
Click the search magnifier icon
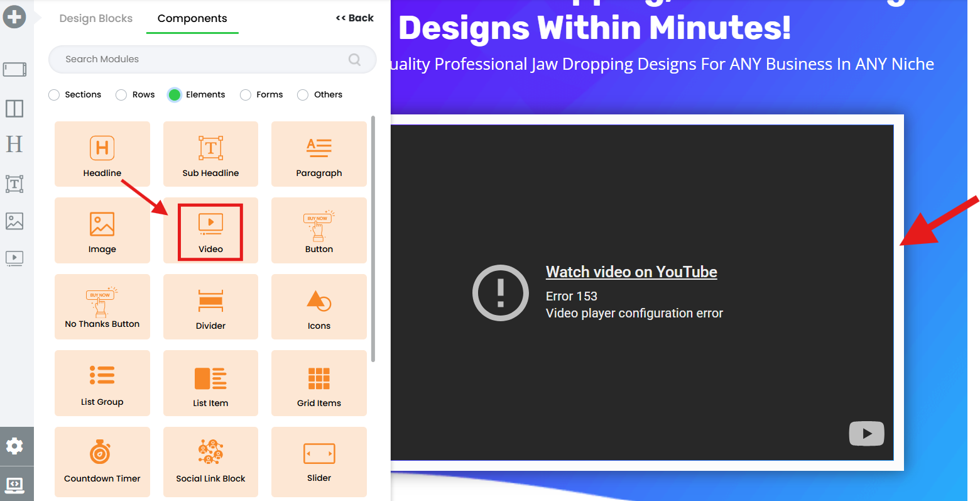pyautogui.click(x=354, y=59)
